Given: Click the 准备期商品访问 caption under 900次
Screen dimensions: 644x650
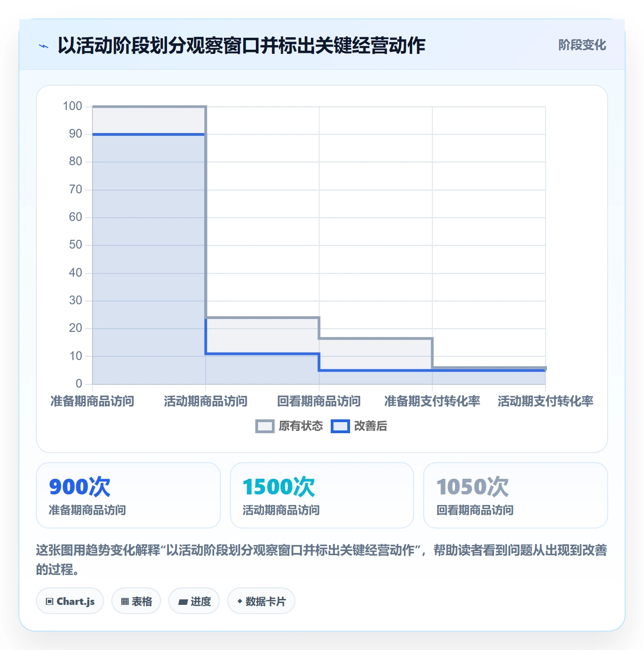Looking at the screenshot, I should click(x=87, y=510).
